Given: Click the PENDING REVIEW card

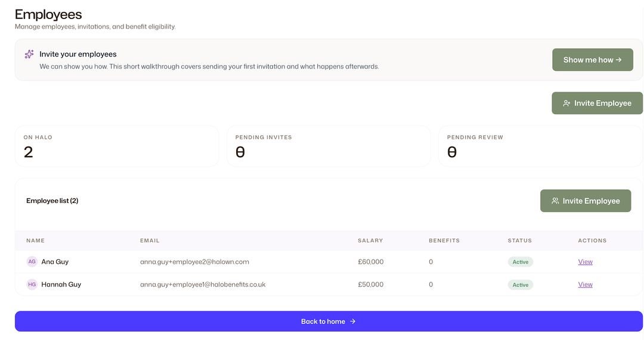Looking at the screenshot, I should (x=540, y=146).
